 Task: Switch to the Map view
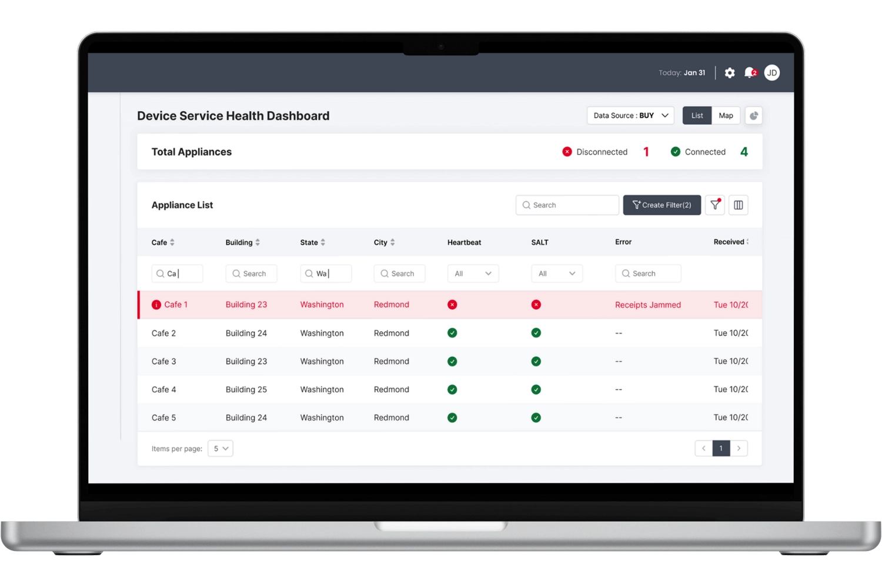click(726, 116)
